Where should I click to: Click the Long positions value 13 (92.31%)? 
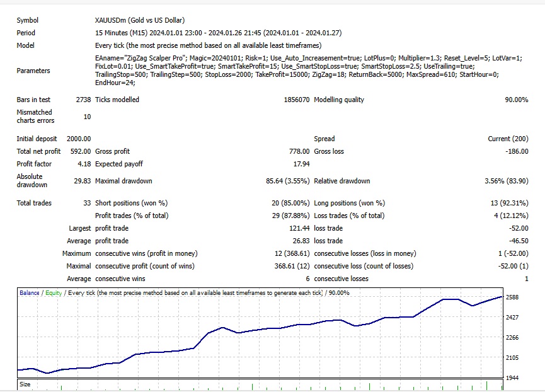[x=509, y=204]
